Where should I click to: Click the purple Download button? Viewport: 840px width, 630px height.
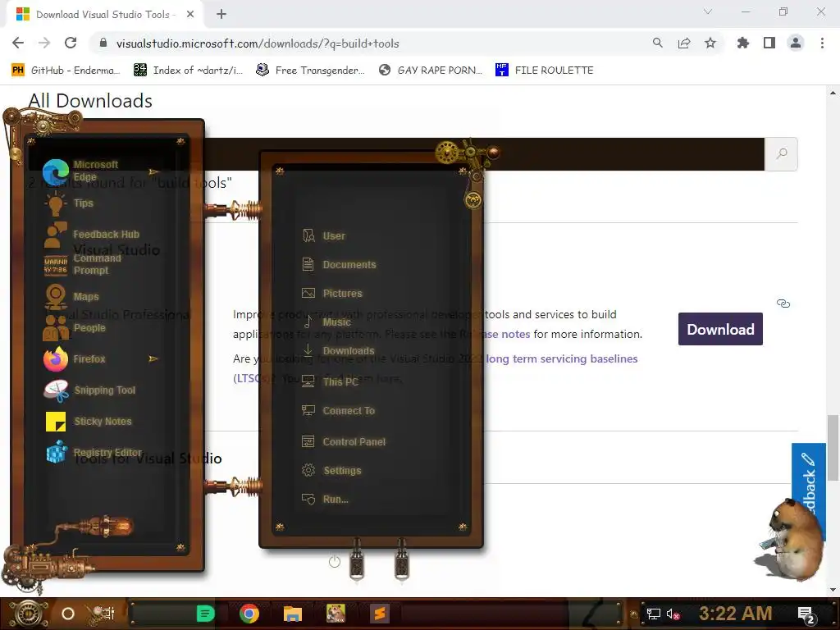[720, 329]
